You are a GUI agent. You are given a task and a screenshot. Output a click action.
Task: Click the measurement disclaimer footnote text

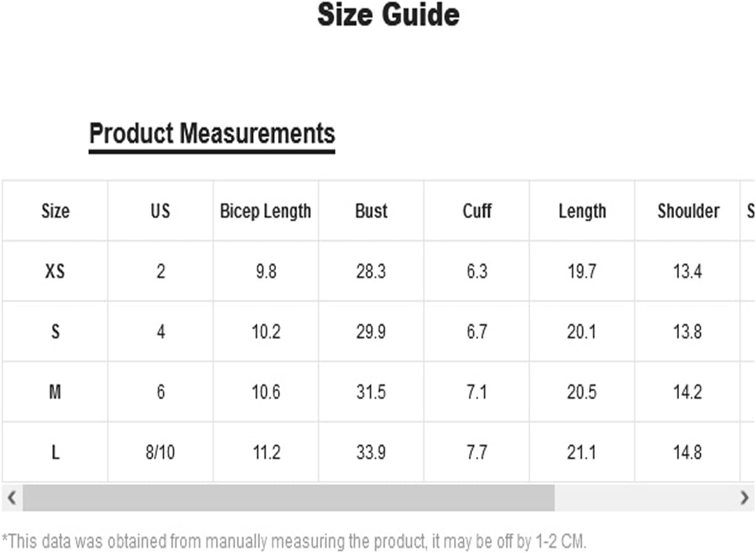(x=294, y=541)
